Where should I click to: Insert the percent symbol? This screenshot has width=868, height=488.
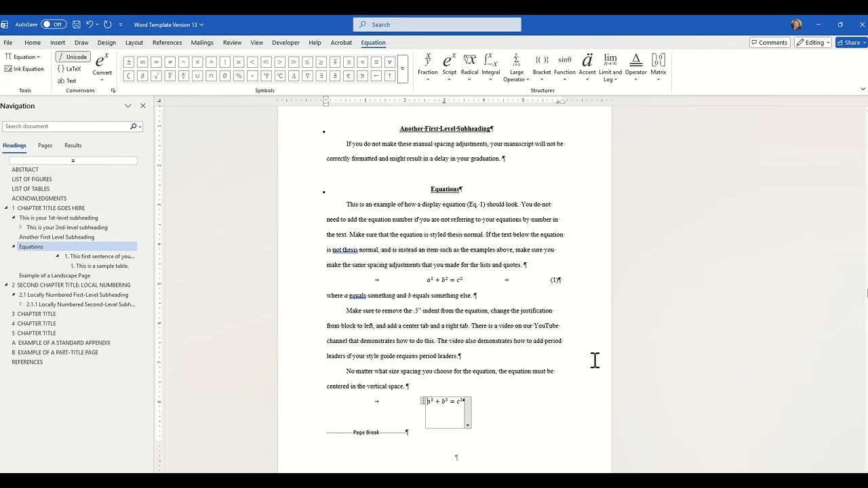tap(239, 76)
